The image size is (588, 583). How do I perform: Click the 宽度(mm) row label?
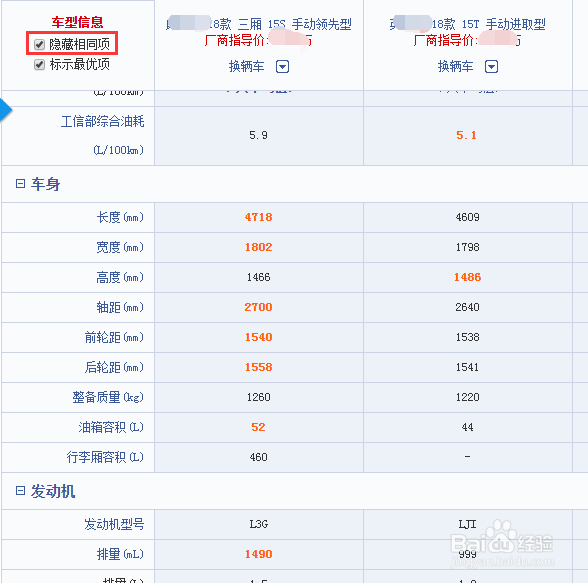120,247
